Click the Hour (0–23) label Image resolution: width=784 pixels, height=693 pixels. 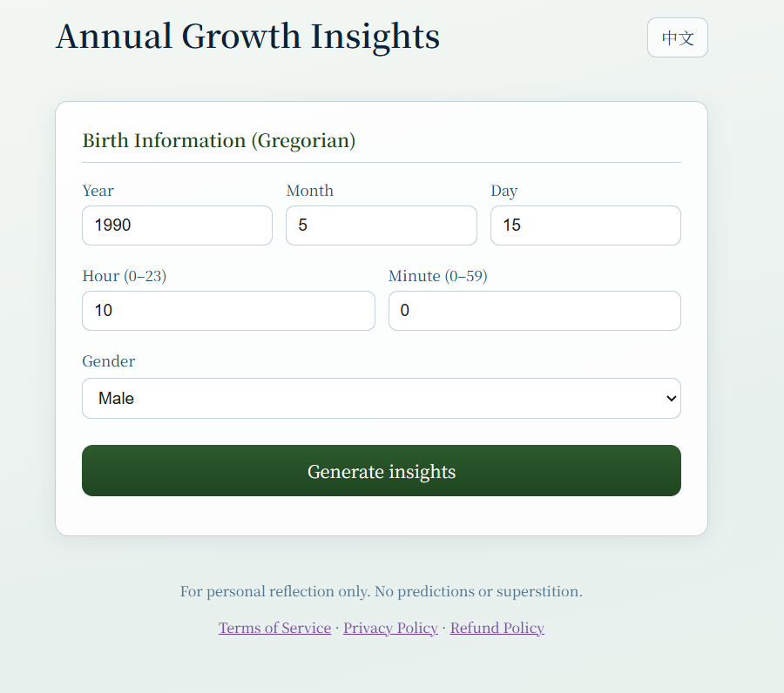125,276
